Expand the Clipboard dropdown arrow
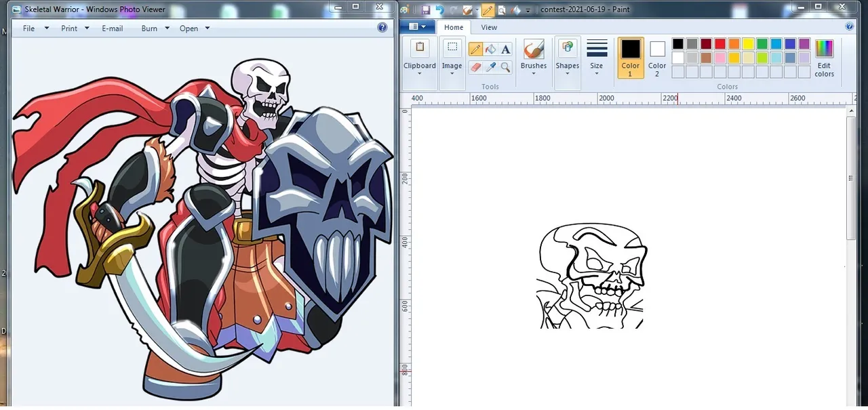This screenshot has height=410, width=868. click(420, 74)
